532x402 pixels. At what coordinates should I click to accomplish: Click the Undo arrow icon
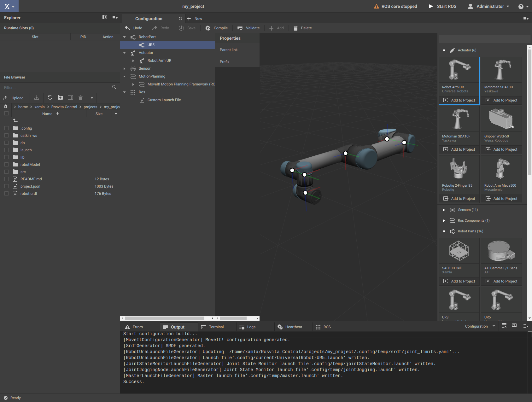coord(127,28)
